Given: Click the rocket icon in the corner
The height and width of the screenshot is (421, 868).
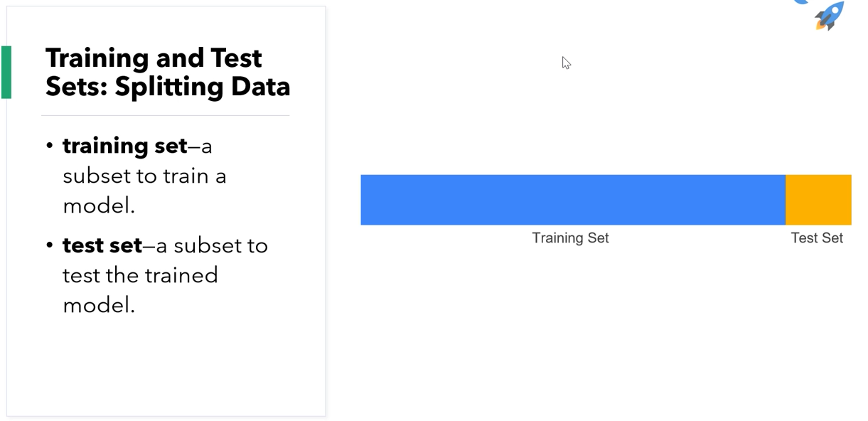Looking at the screenshot, I should point(830,16).
